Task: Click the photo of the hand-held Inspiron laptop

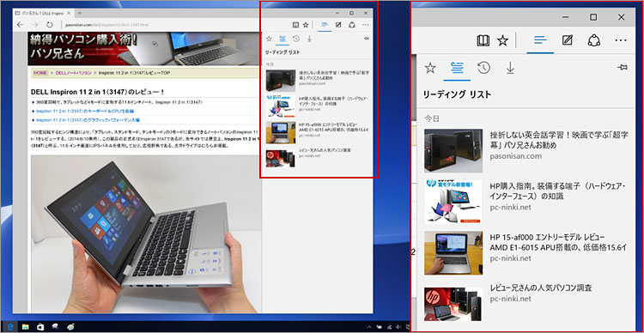Action: 146,233
